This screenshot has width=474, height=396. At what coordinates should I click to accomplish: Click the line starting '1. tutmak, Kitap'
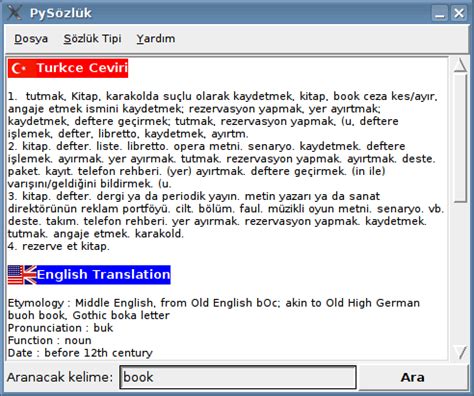pos(223,96)
